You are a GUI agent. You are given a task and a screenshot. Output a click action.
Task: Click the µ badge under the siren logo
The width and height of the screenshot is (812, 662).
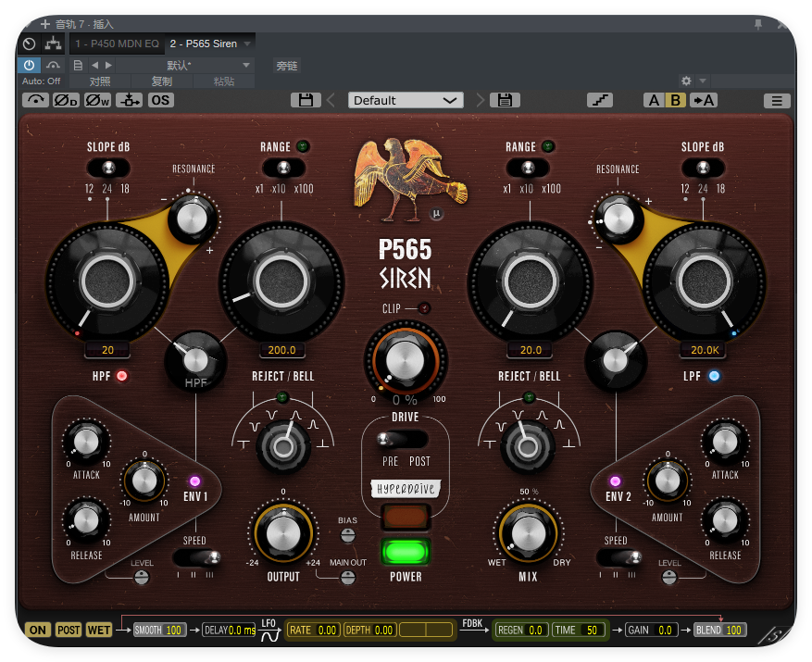click(x=436, y=214)
